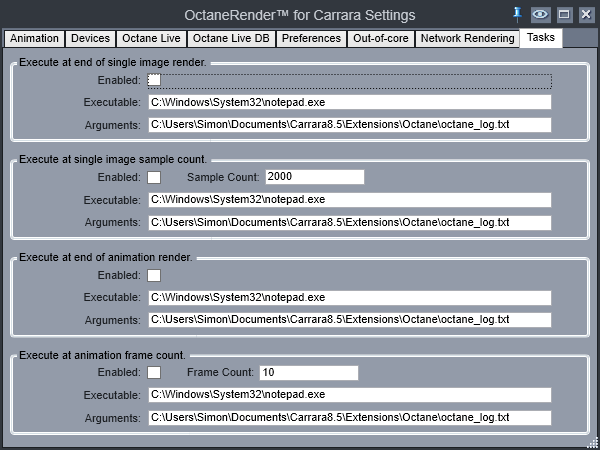
Task: Enable task at single image sample count
Action: click(154, 178)
